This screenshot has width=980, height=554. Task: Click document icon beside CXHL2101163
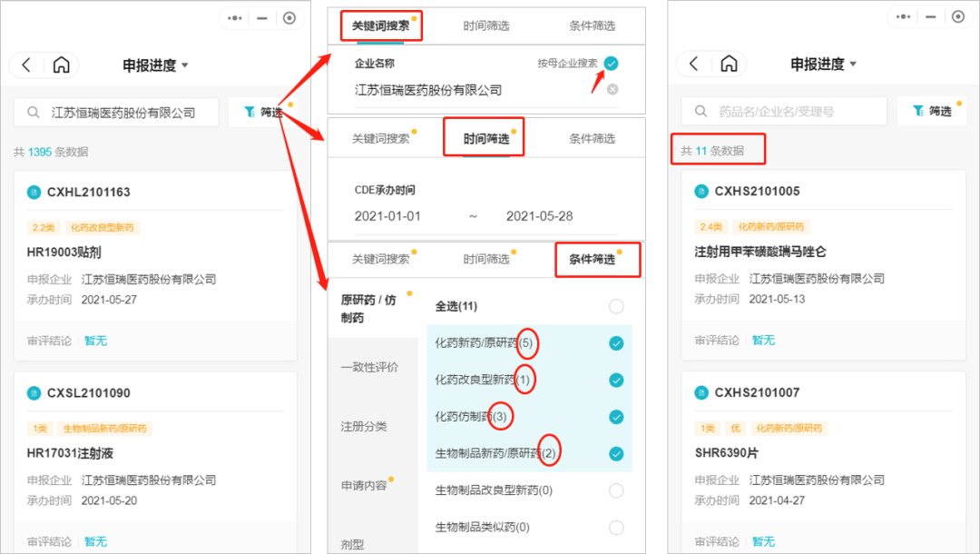(x=34, y=192)
